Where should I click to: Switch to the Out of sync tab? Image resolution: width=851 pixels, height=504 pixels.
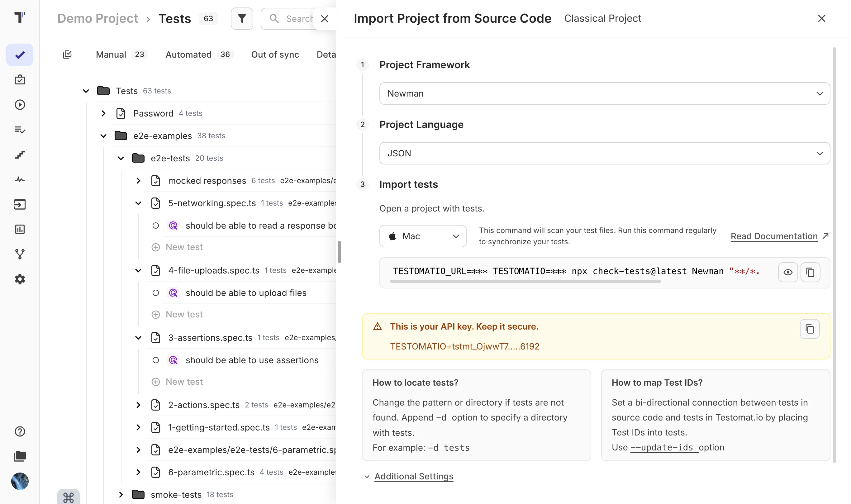[x=275, y=54]
